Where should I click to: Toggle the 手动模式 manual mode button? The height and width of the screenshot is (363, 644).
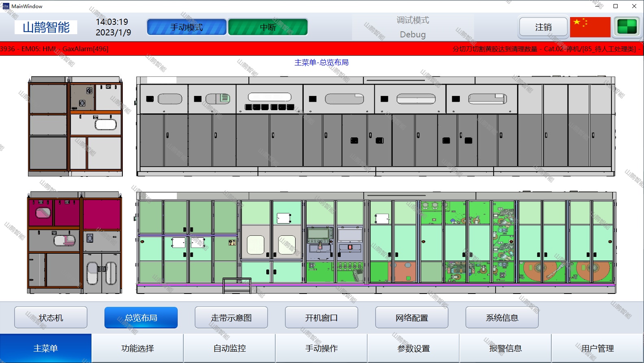click(x=187, y=27)
